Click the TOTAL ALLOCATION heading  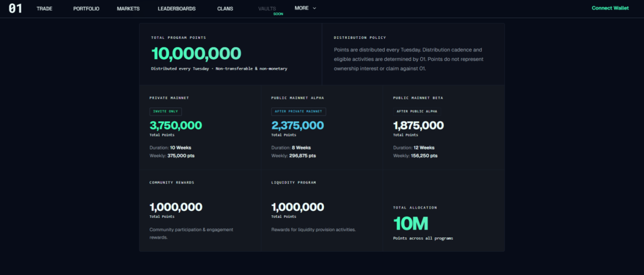coord(415,208)
